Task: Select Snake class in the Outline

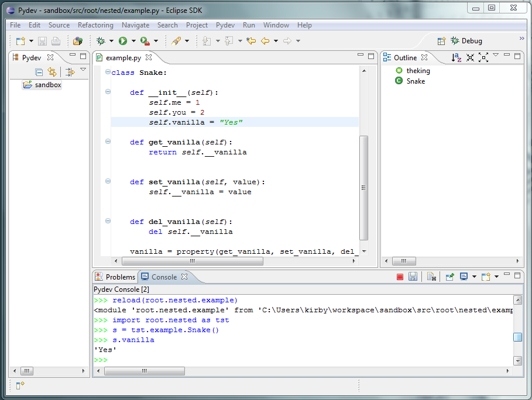Action: 410,81
